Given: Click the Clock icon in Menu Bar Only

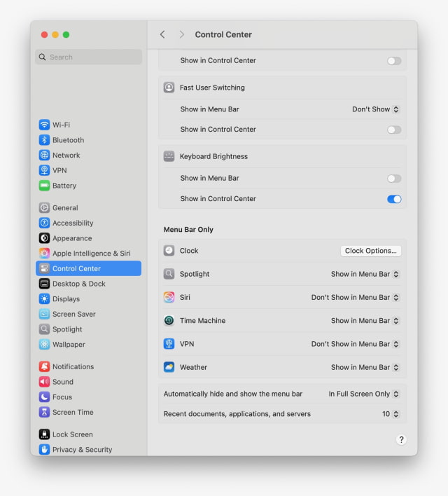Looking at the screenshot, I should pos(169,251).
